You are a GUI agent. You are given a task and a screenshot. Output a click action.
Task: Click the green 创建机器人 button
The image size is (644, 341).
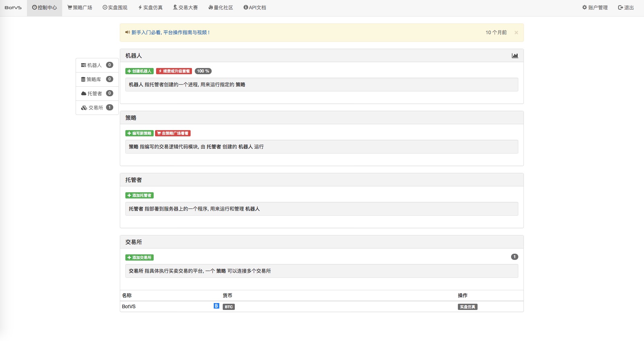(x=140, y=71)
